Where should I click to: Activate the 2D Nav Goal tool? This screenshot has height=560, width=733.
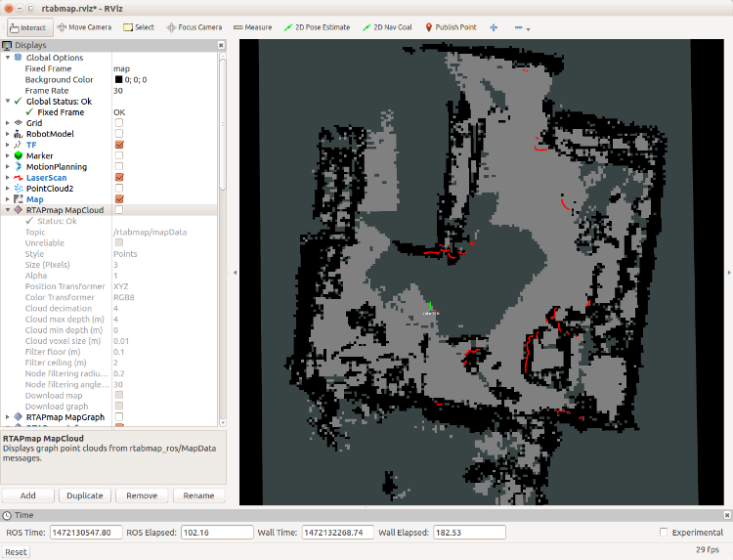(x=387, y=27)
